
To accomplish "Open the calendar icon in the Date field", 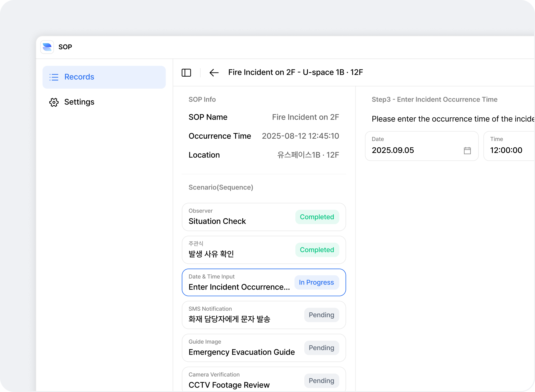I will 467,151.
